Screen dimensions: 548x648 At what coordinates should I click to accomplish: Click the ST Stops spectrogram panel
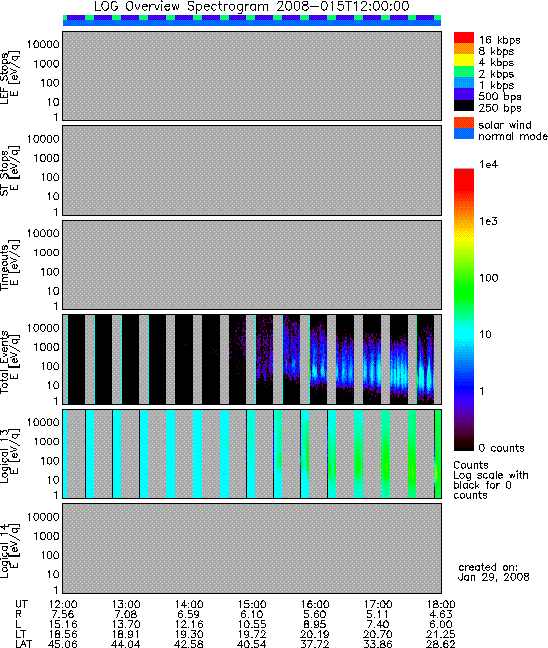(x=252, y=170)
